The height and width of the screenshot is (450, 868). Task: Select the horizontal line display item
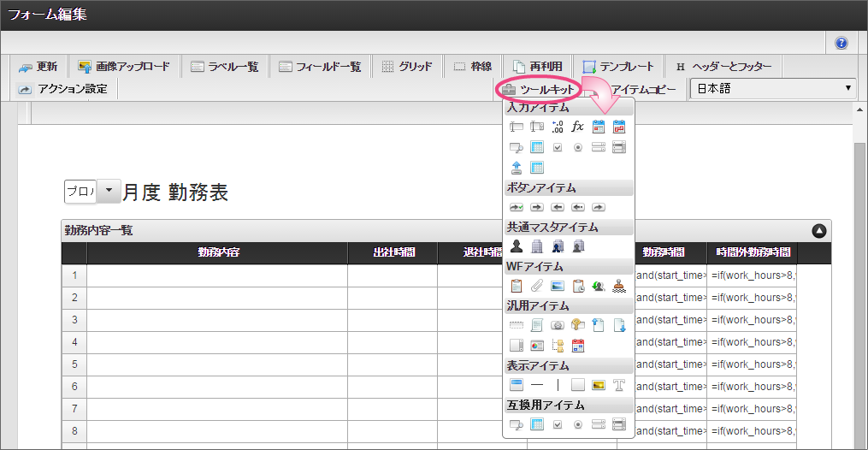click(x=536, y=385)
